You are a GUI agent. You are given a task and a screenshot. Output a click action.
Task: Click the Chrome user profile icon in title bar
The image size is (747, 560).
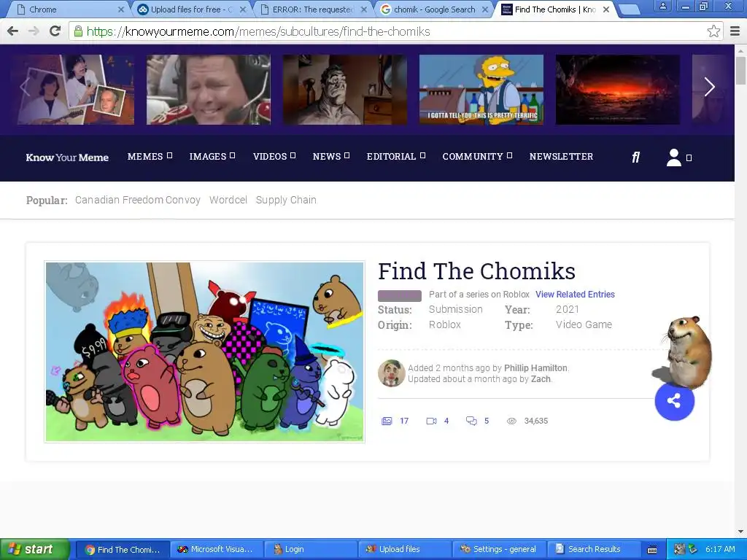[662, 6]
